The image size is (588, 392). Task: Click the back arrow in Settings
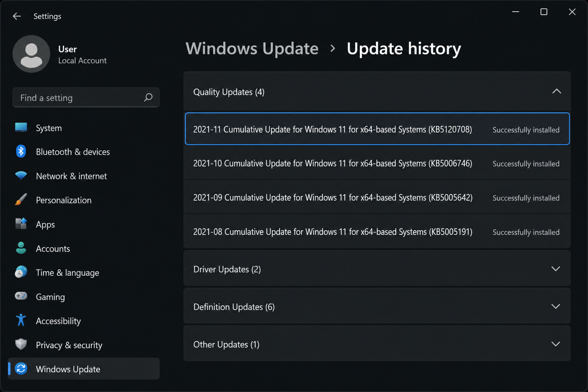click(16, 16)
